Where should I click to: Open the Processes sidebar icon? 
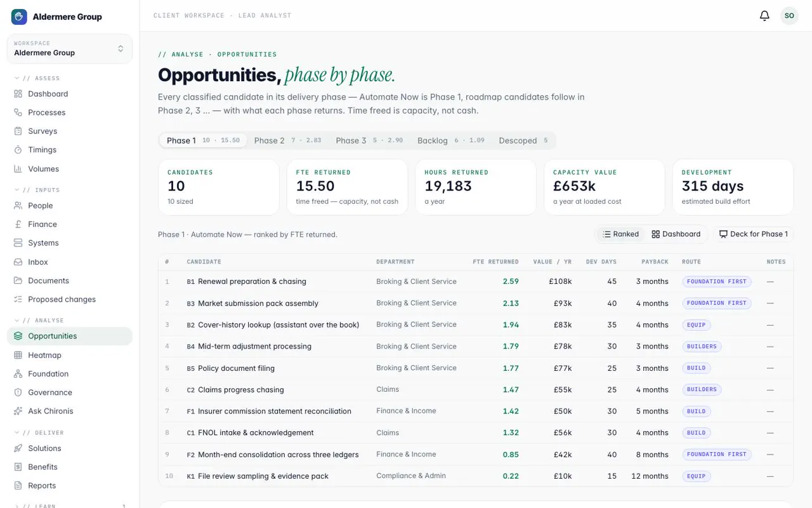18,112
